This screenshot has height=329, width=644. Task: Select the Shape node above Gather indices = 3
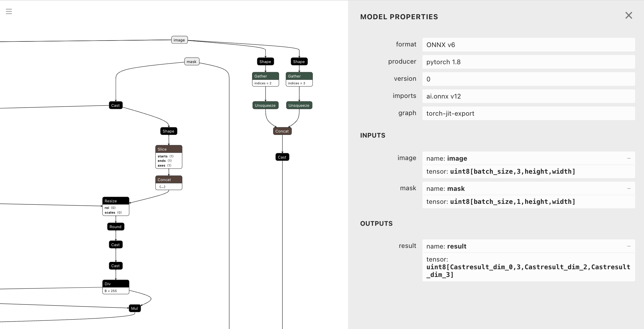point(299,62)
